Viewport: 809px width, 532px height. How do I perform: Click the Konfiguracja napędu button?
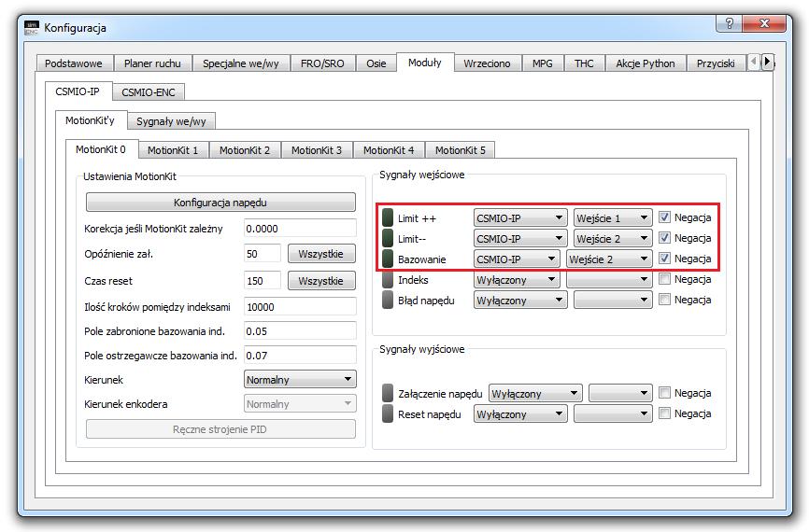[x=220, y=203]
